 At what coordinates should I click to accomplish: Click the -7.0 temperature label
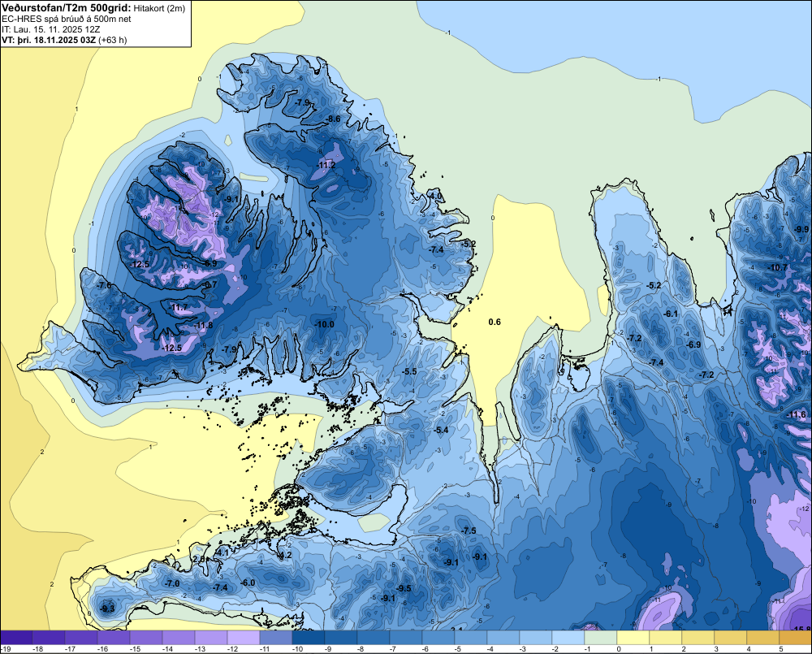tap(172, 583)
